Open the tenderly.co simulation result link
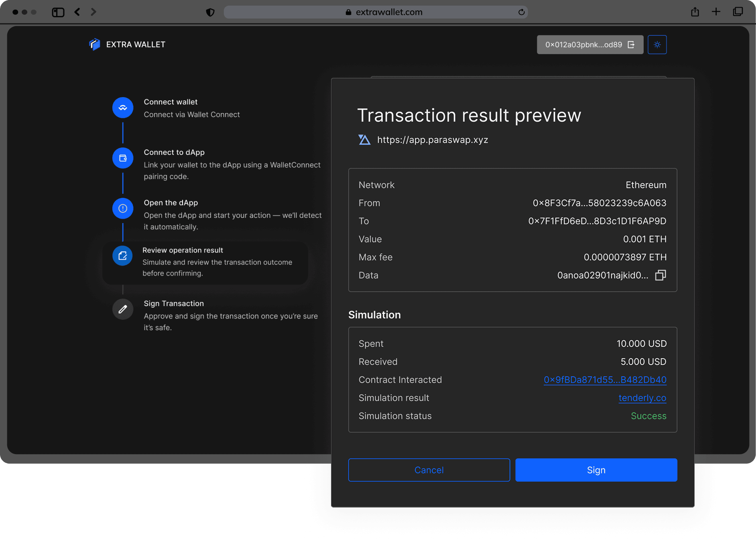 (642, 398)
